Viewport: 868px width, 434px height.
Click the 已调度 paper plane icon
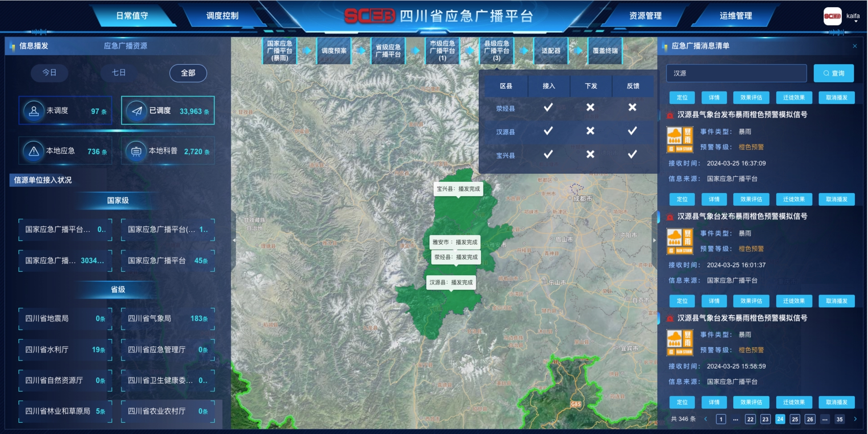tap(136, 111)
